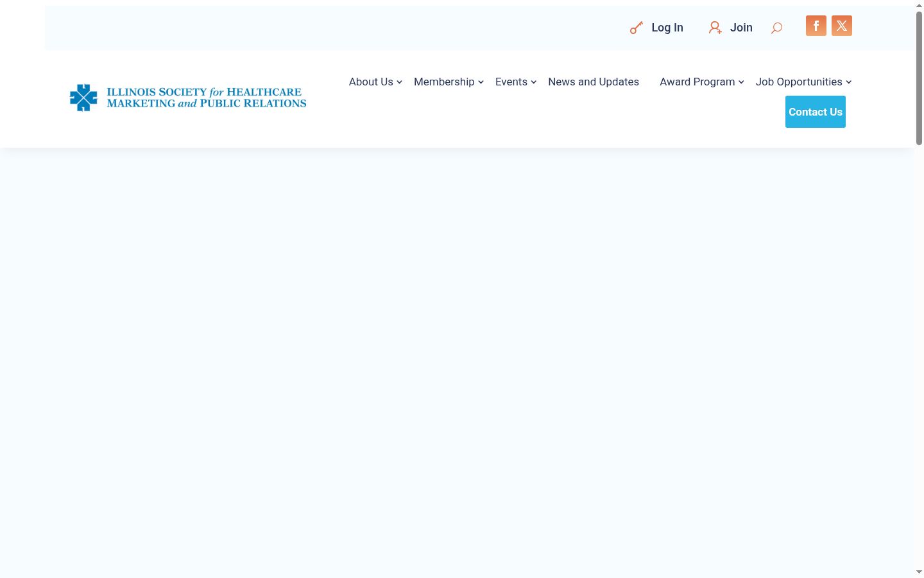Open the Facebook social icon

click(816, 26)
